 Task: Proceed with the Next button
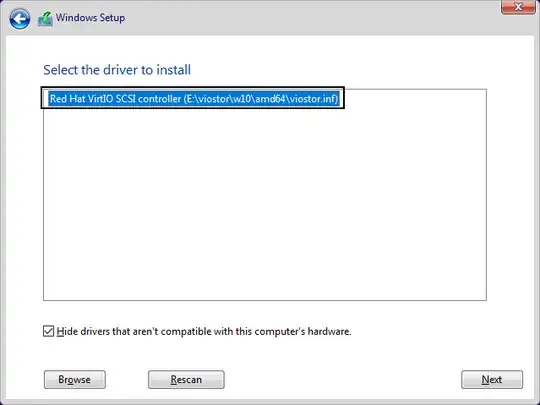click(x=492, y=380)
